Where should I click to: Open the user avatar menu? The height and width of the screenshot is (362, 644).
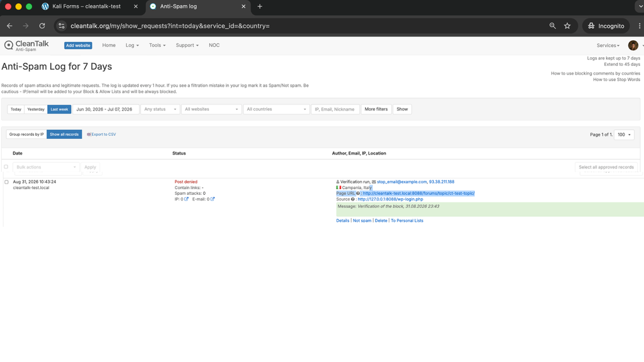pos(633,45)
